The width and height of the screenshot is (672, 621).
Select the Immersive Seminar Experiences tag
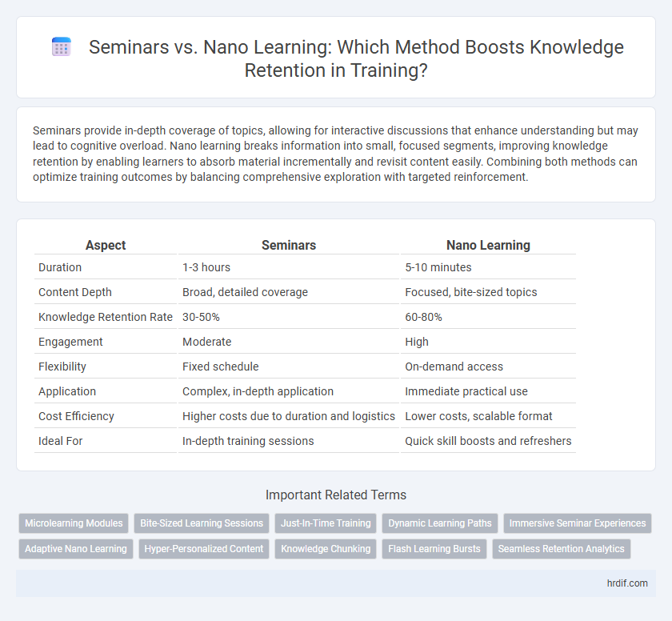pos(578,523)
